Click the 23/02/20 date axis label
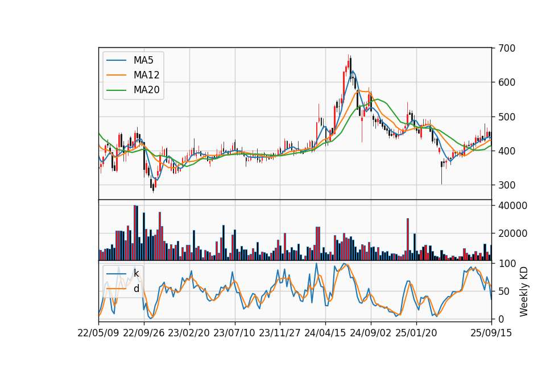546x392 pixels. [x=189, y=333]
